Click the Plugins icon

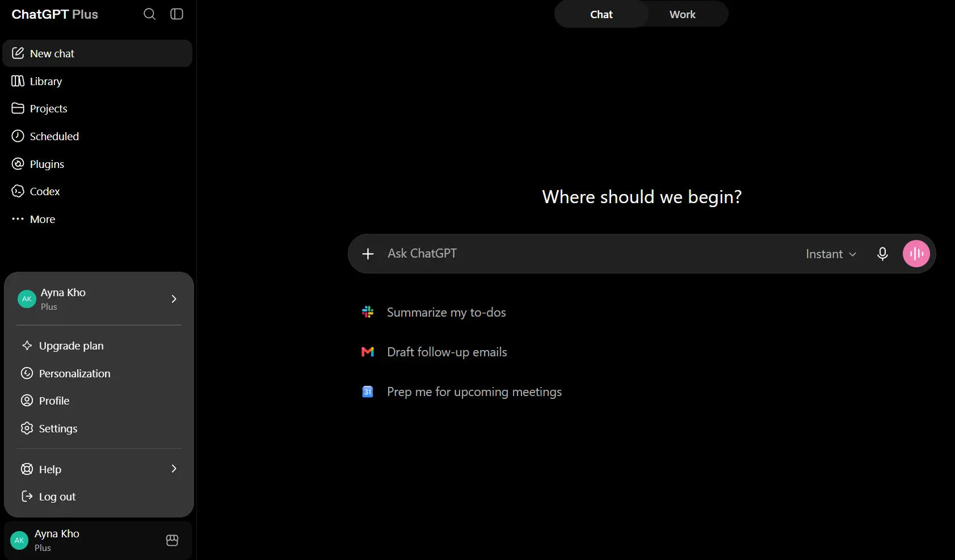click(x=18, y=164)
